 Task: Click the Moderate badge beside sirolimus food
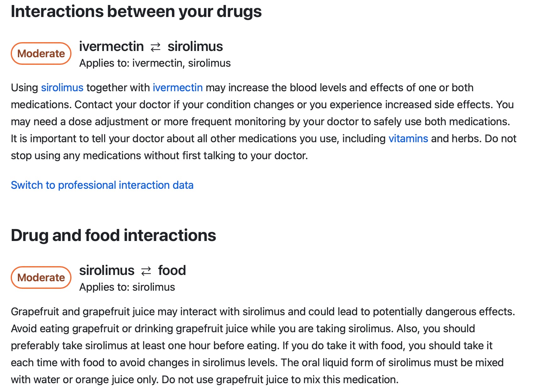pyautogui.click(x=41, y=277)
